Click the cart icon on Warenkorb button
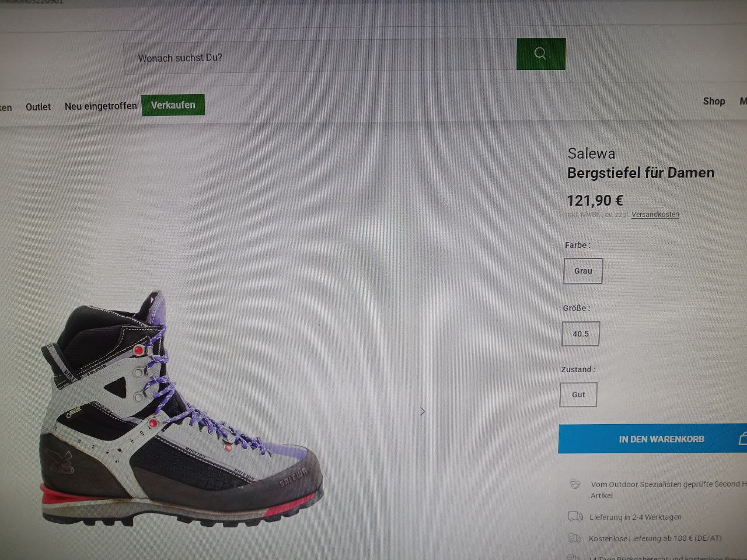Viewport: 747px width, 560px height. pos(743,439)
